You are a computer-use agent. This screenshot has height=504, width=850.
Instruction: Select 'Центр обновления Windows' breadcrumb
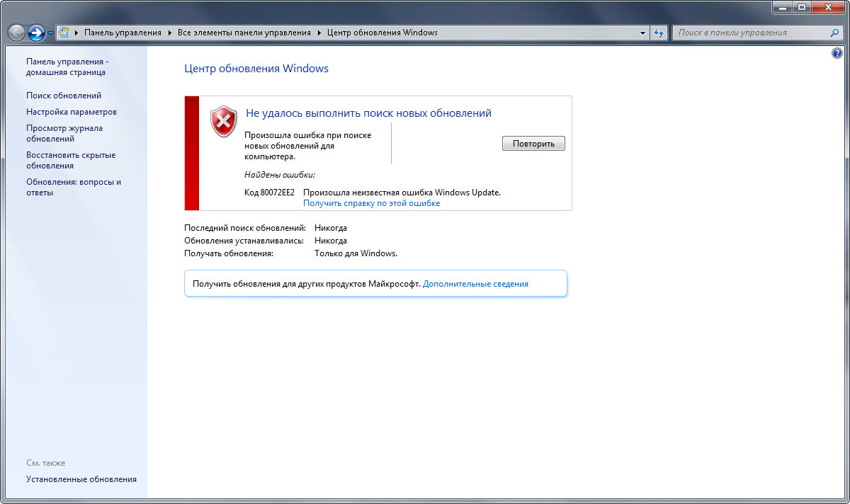382,33
